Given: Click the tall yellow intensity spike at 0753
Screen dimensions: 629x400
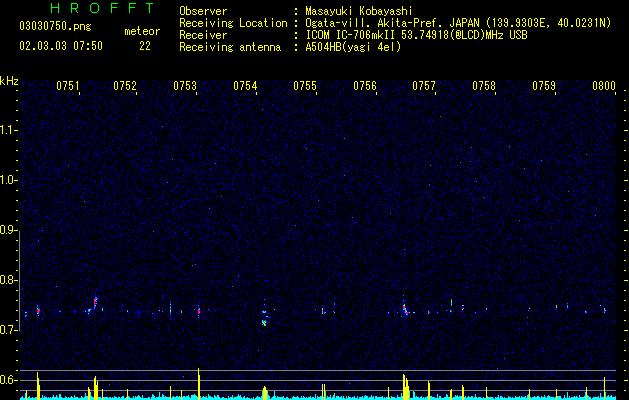Looking at the screenshot, I should click(199, 384).
